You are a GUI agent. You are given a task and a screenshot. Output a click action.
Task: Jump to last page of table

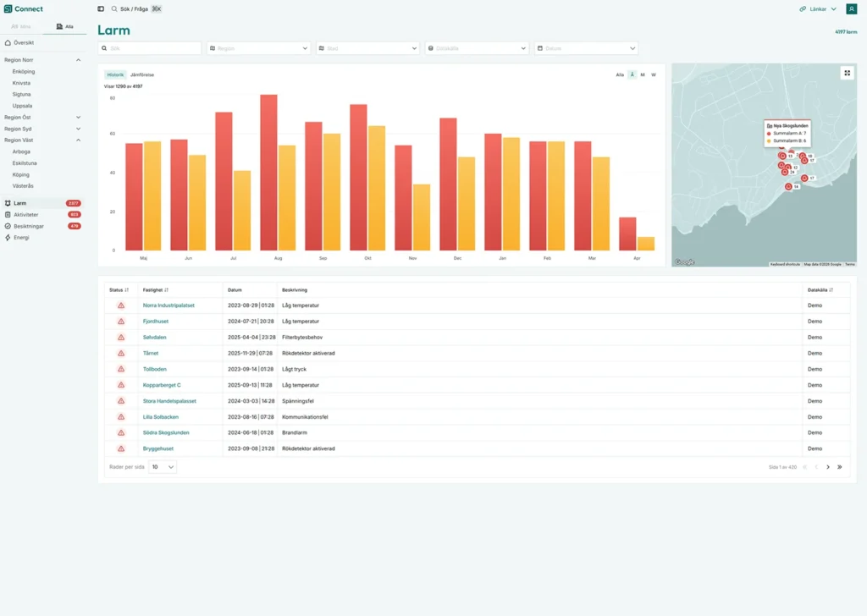[840, 467]
